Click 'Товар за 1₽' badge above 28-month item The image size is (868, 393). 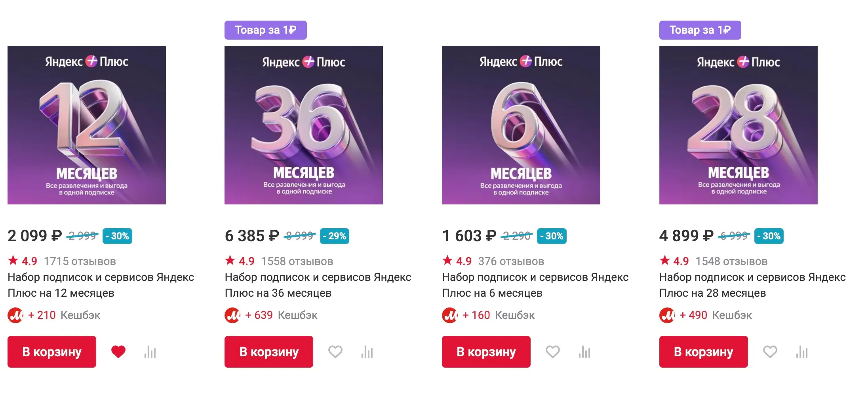(700, 30)
